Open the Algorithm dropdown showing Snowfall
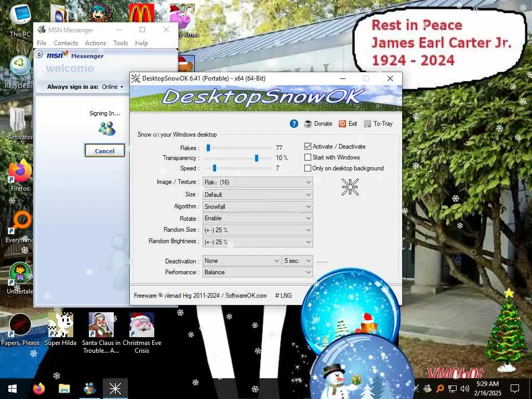532x399 pixels. pos(258,207)
